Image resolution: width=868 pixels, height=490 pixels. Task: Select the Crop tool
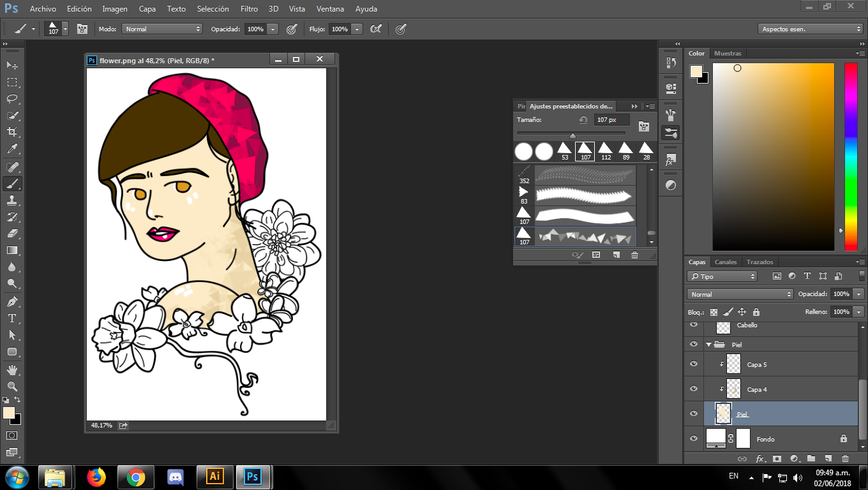click(x=11, y=132)
